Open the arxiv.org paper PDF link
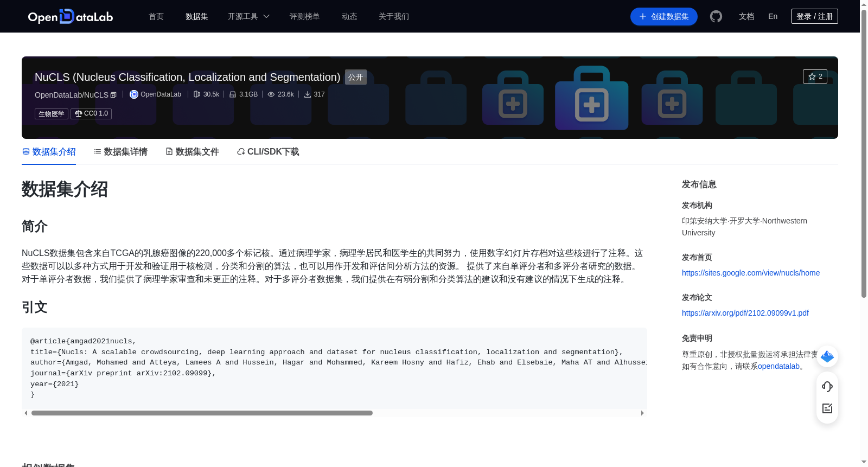 click(x=745, y=313)
